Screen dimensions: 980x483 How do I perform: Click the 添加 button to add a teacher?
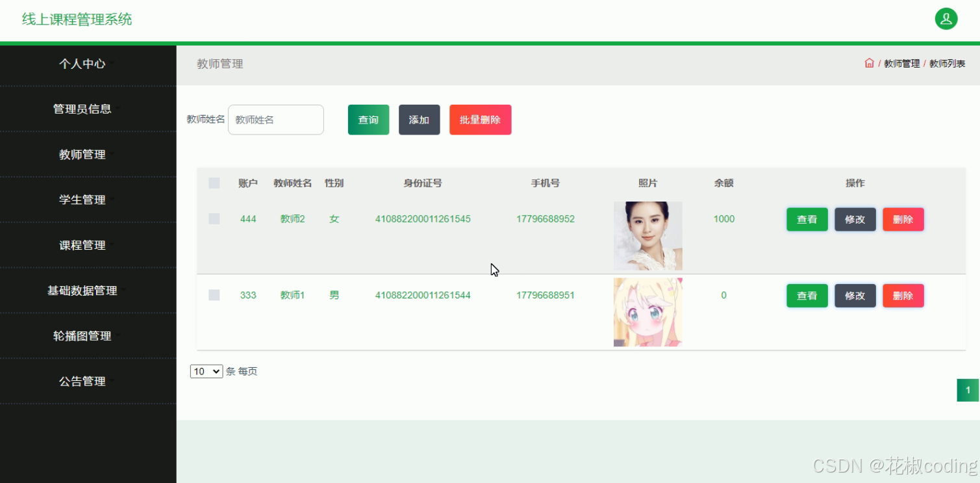point(419,120)
